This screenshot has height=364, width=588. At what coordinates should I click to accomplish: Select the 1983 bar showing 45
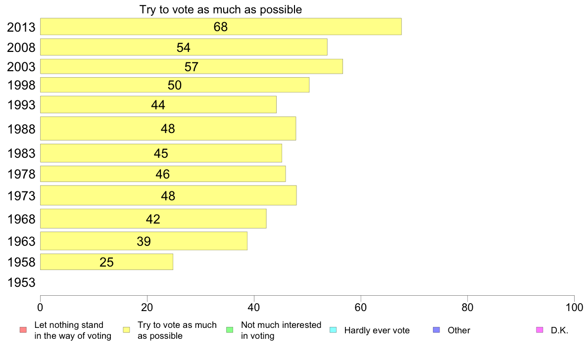coord(161,153)
